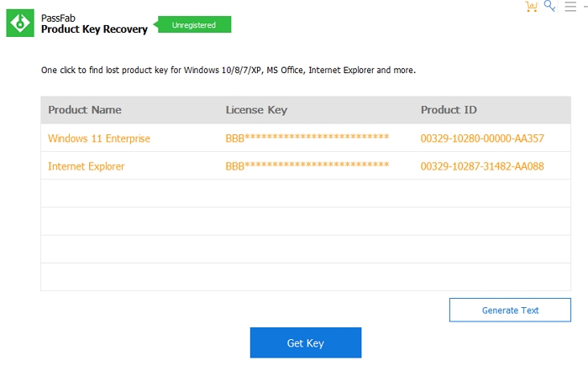This screenshot has width=588, height=381.
Task: Click the Internet Explorer license key
Action: coord(307,165)
